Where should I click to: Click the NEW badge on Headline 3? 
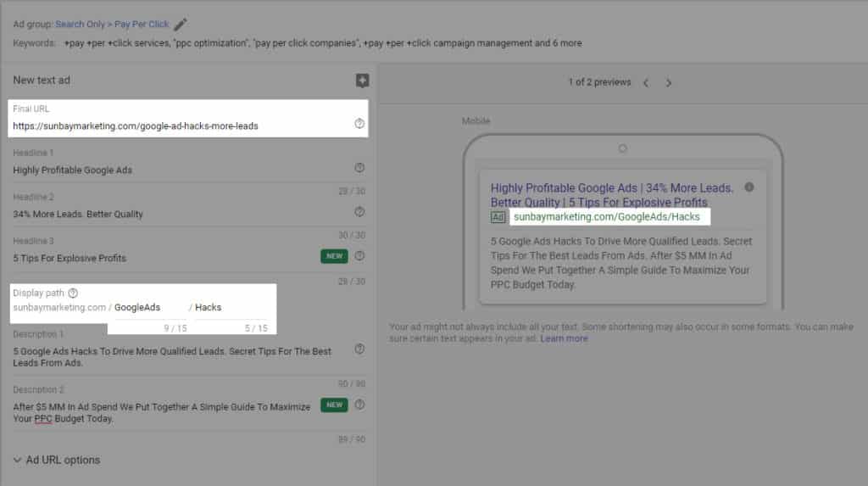(334, 256)
